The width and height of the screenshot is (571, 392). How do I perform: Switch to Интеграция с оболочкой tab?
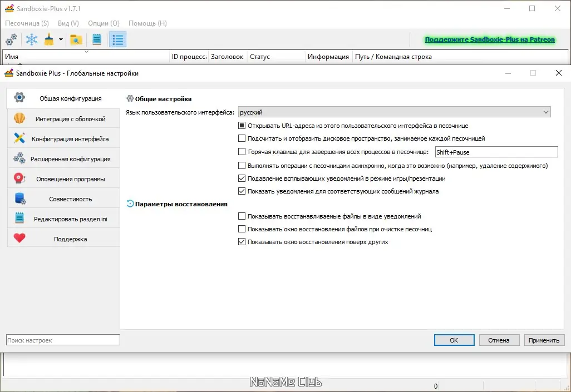pos(63,118)
